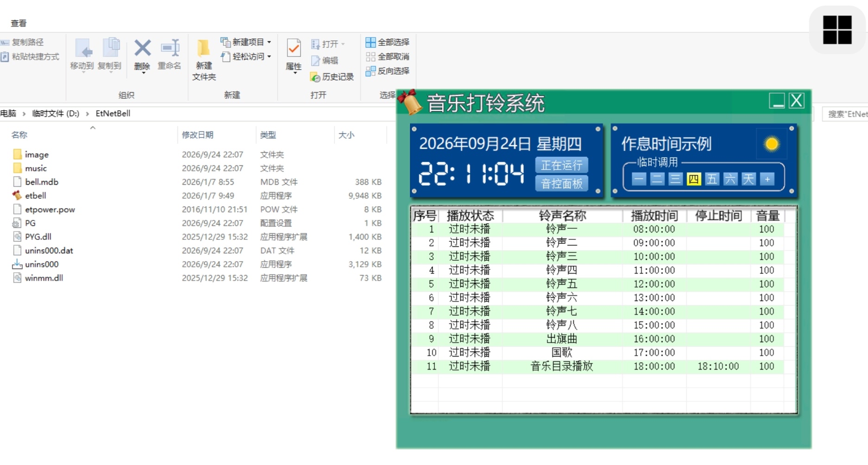
Task: Click the Edit icon in ribbon
Action: (x=315, y=61)
